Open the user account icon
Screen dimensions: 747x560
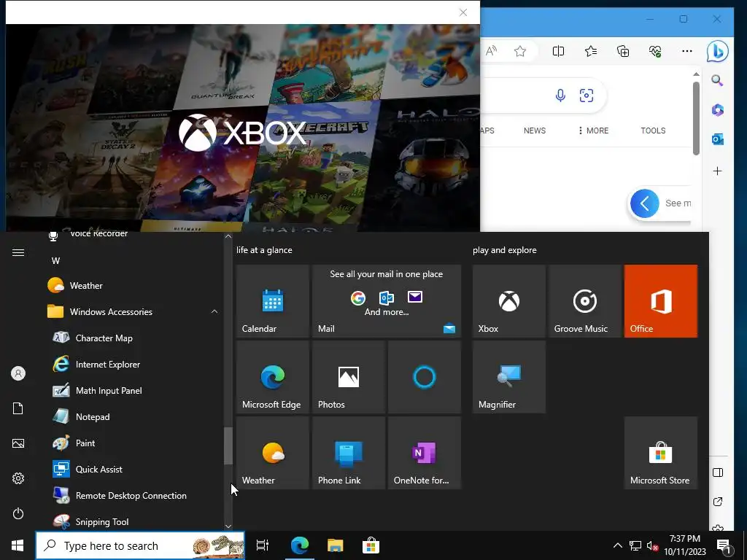[18, 373]
